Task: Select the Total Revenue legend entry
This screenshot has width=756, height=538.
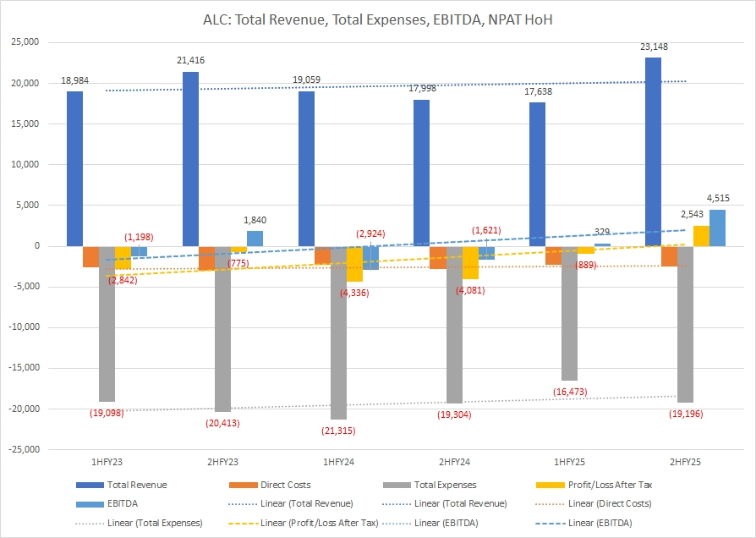Action: coord(136,485)
